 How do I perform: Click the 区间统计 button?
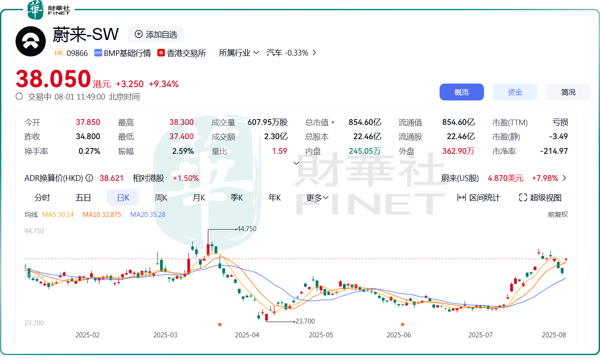tap(479, 198)
